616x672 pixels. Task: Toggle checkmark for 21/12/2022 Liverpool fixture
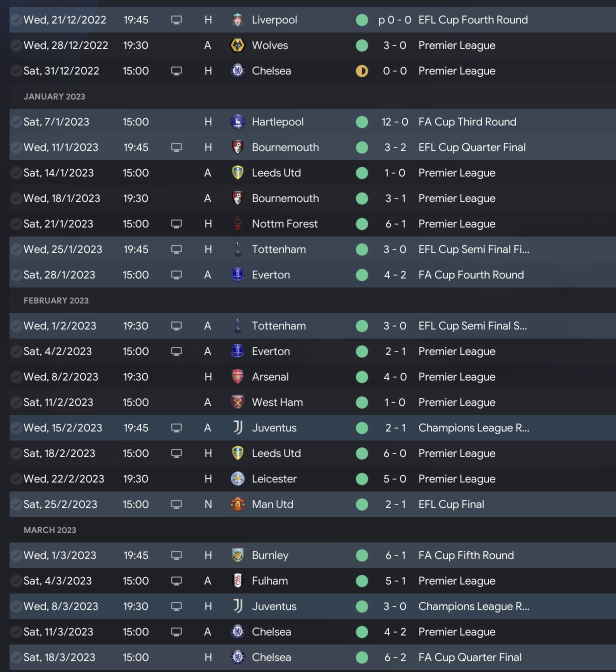point(16,20)
